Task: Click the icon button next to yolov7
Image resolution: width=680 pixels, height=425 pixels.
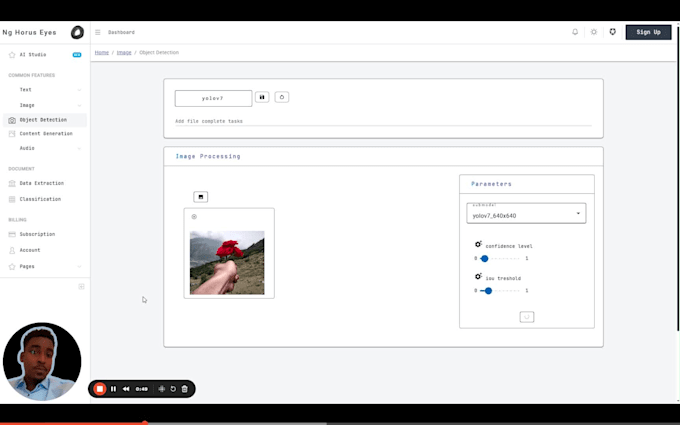Action: pos(262,97)
